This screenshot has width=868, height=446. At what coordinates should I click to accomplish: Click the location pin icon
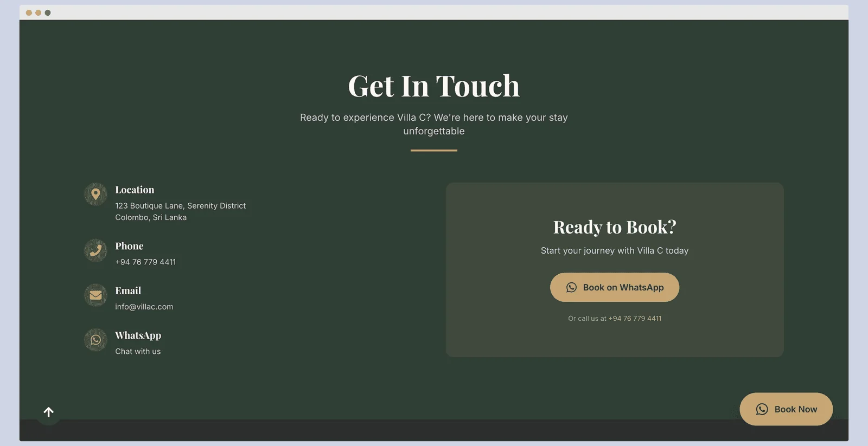(x=95, y=194)
